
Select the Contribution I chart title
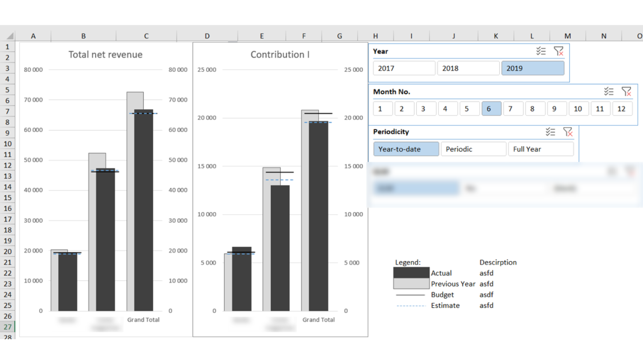pyautogui.click(x=280, y=55)
